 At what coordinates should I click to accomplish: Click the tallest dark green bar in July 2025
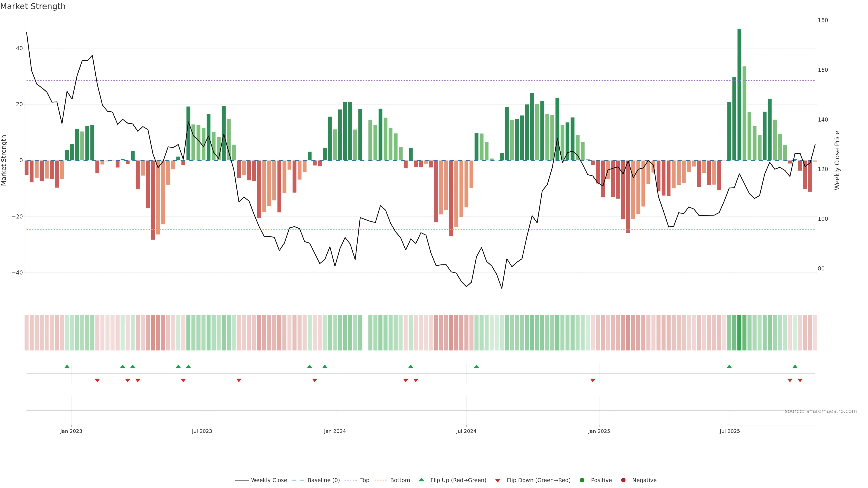pos(739,94)
